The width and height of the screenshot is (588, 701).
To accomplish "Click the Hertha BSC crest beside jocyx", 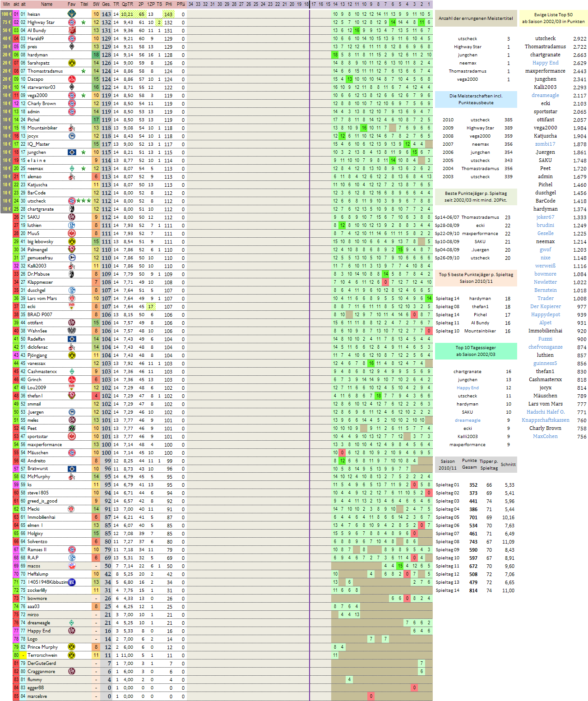I will 71,136.
